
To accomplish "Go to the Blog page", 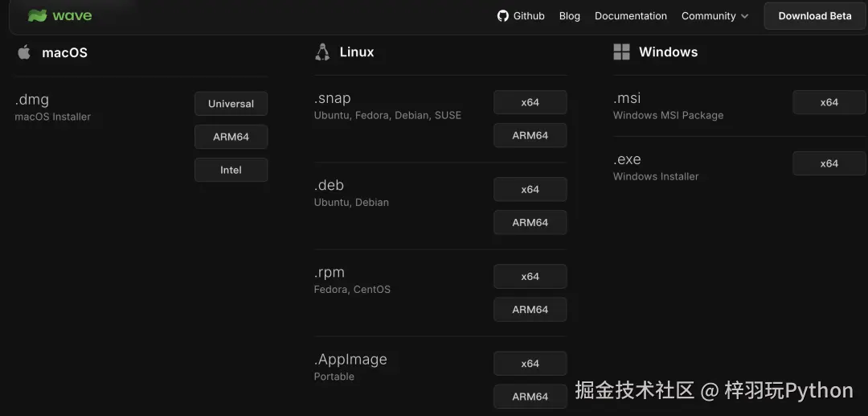I will coord(570,16).
